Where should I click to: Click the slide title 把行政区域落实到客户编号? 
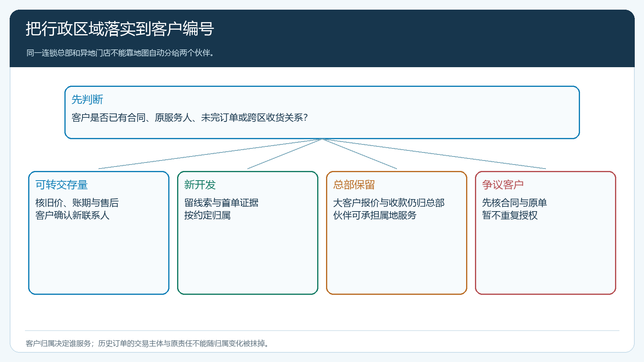click(x=120, y=29)
